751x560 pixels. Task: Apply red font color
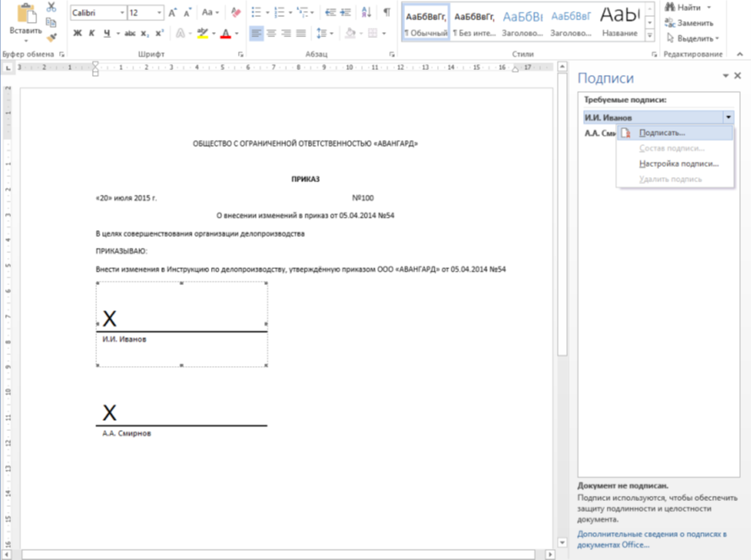coord(225,34)
